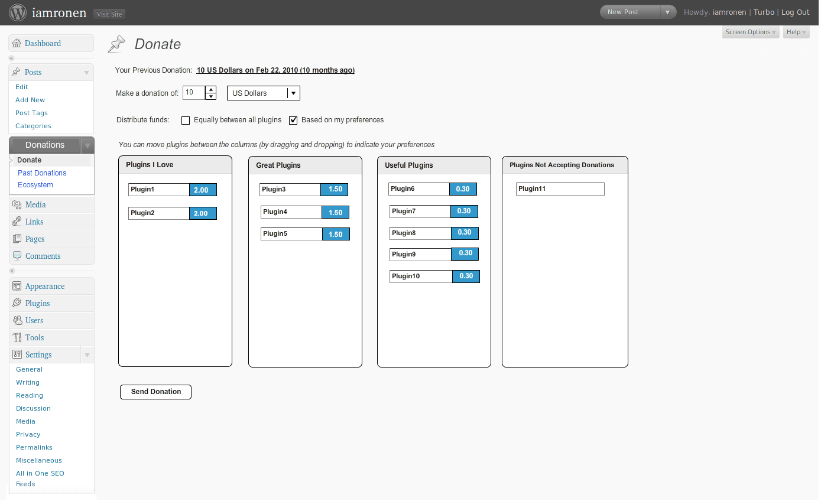Open the Dashboard menu item

pyautogui.click(x=51, y=43)
